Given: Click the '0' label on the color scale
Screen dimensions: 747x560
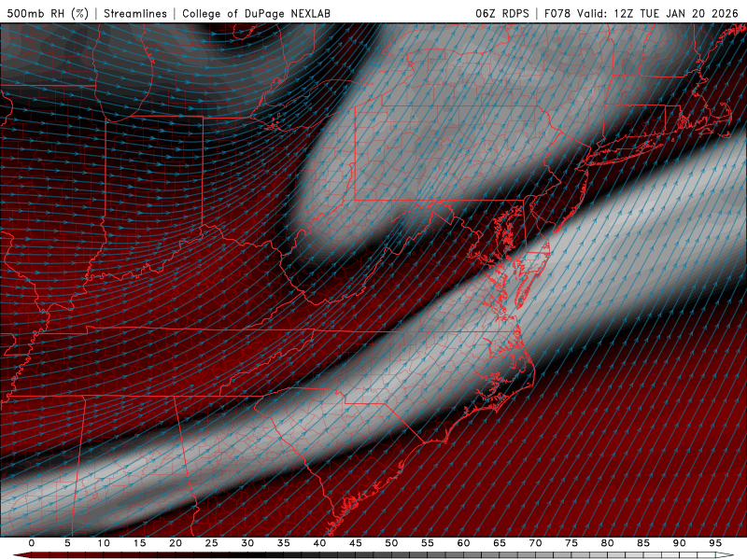Looking at the screenshot, I should (32, 543).
